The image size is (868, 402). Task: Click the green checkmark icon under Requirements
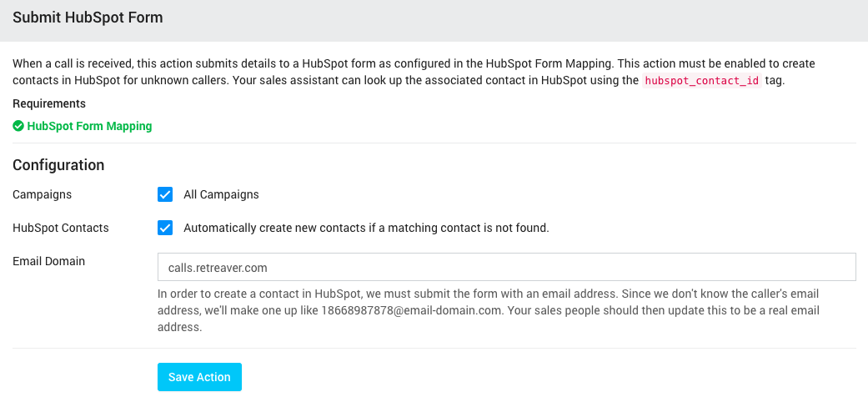(18, 127)
